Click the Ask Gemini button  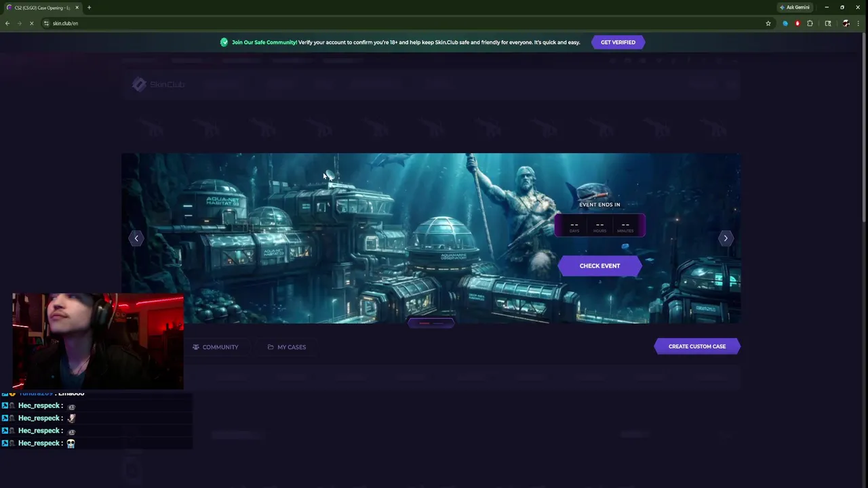[x=794, y=7]
